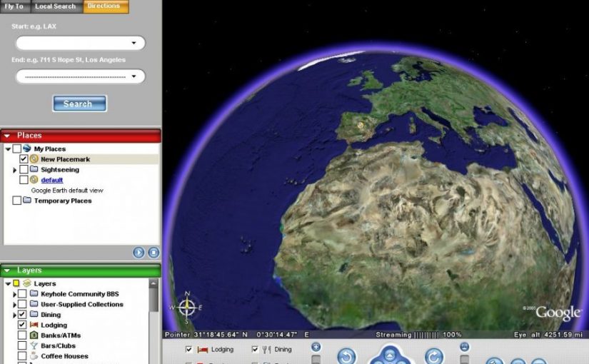The height and width of the screenshot is (364, 589).
Task: Uncheck the New Placemark checkbox
Action: point(24,159)
